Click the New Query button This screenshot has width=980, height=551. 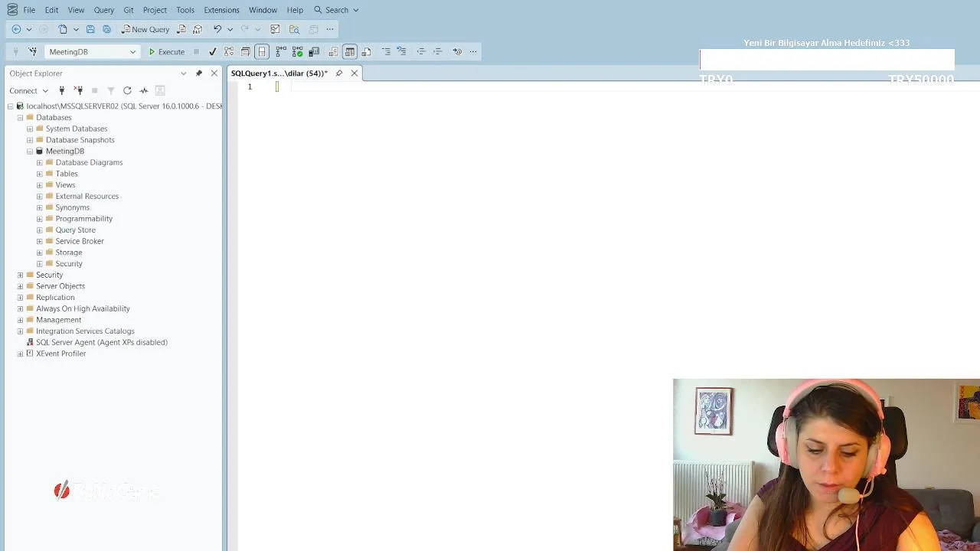point(145,29)
